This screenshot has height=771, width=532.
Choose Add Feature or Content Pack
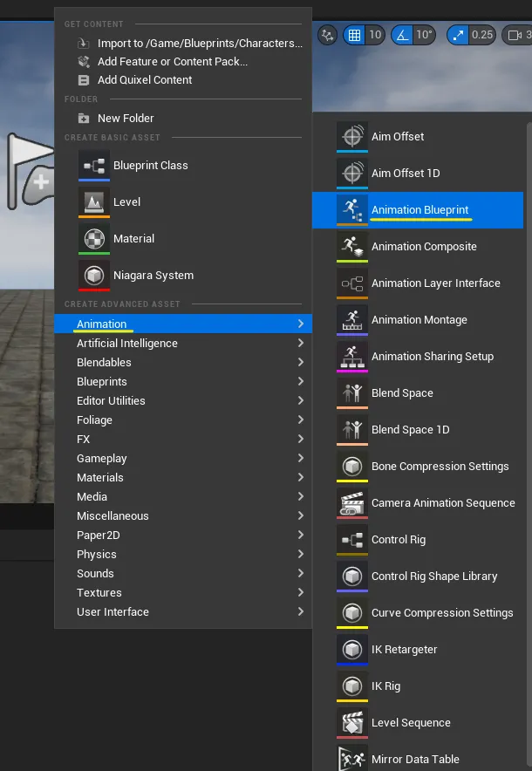183,61
